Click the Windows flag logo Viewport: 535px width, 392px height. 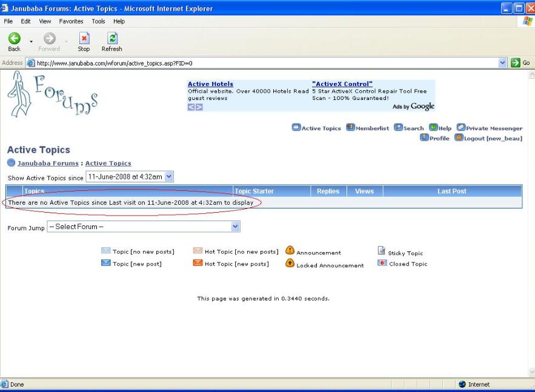click(528, 21)
